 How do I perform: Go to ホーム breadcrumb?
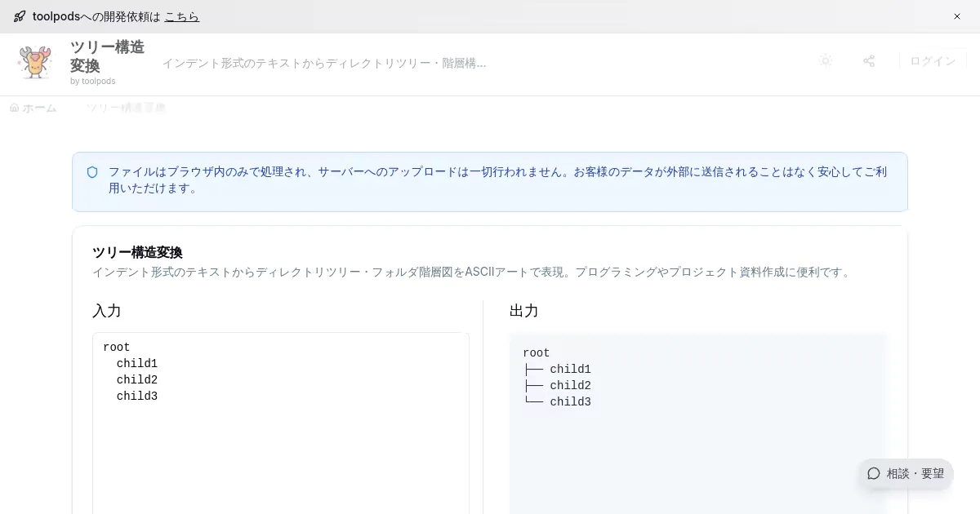tap(39, 108)
